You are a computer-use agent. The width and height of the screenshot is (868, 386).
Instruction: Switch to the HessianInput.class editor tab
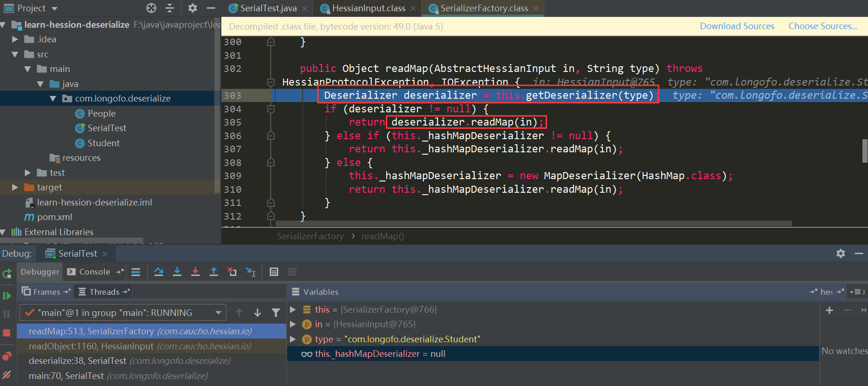(x=368, y=8)
